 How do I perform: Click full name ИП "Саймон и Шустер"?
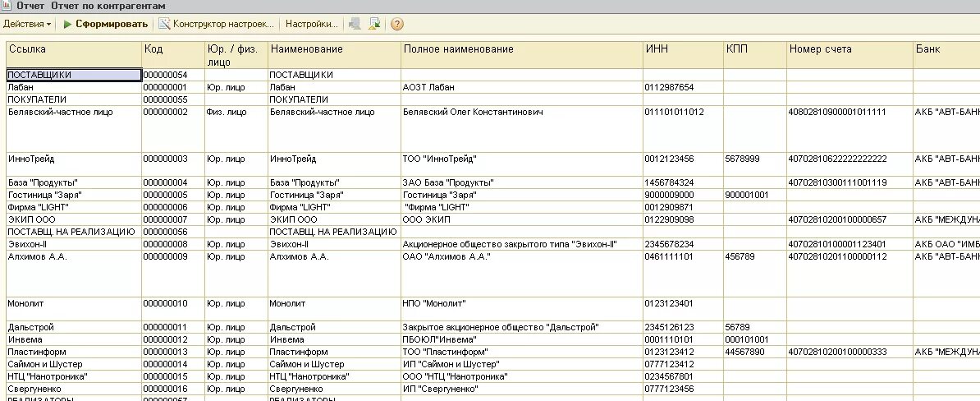tap(522, 364)
